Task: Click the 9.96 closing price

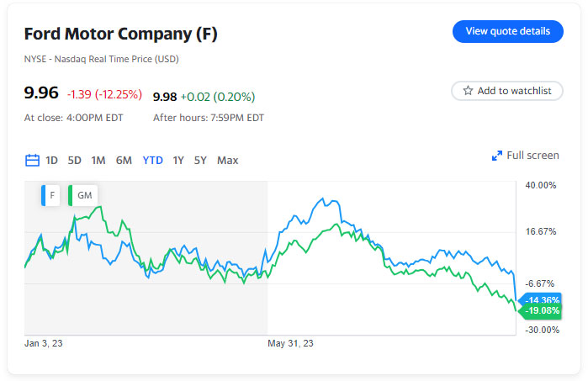Action: pos(40,95)
